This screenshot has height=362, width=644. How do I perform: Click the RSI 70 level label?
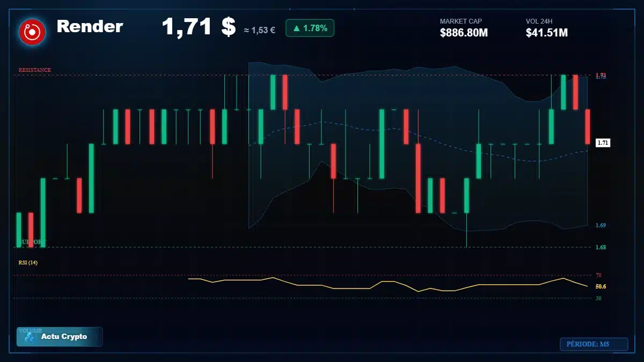pos(598,275)
